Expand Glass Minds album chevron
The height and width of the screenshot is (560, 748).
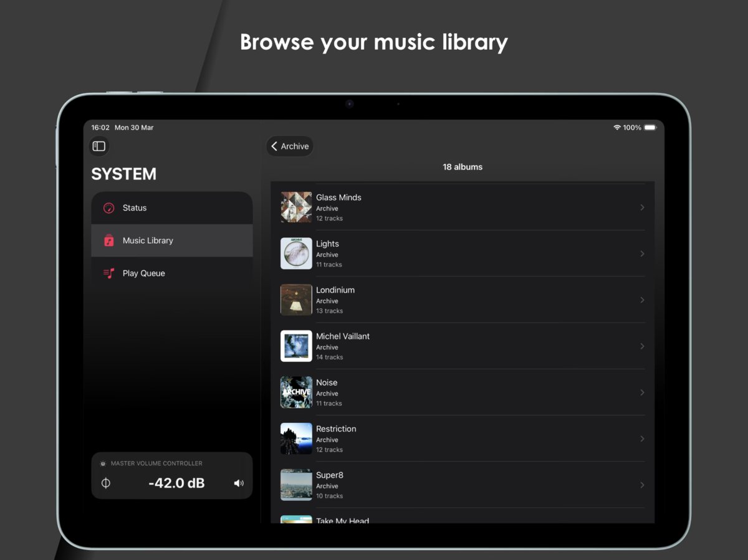pos(642,207)
